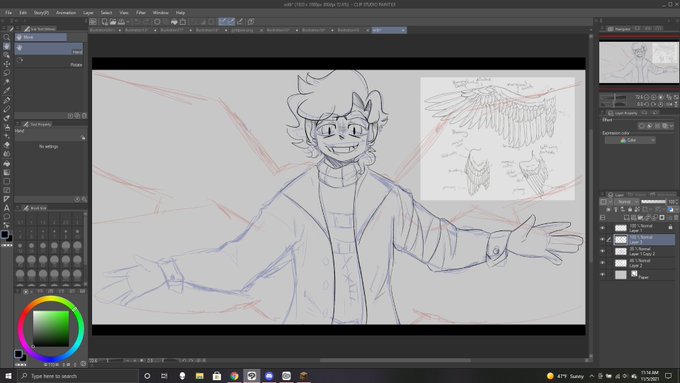Select the Auto select magic wand tool
The image size is (680, 383).
pos(7,82)
